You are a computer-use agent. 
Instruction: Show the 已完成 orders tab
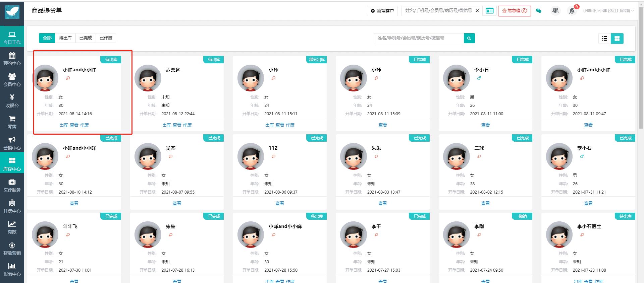(86, 38)
